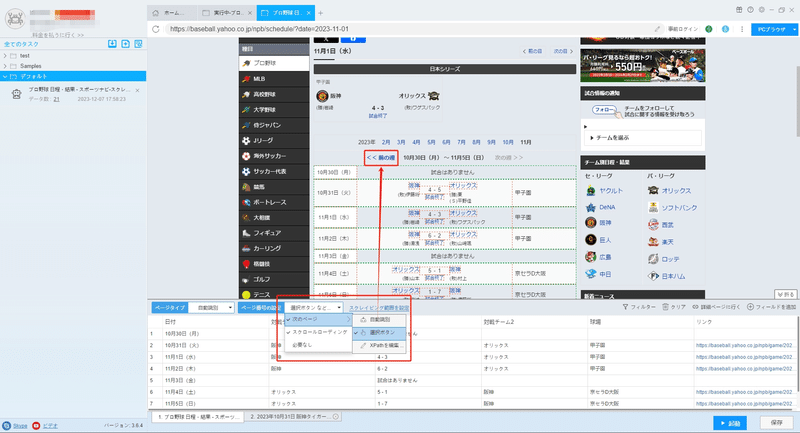This screenshot has height=433, width=800.
Task: Click 料金を払うに行く link
Action: point(58,35)
